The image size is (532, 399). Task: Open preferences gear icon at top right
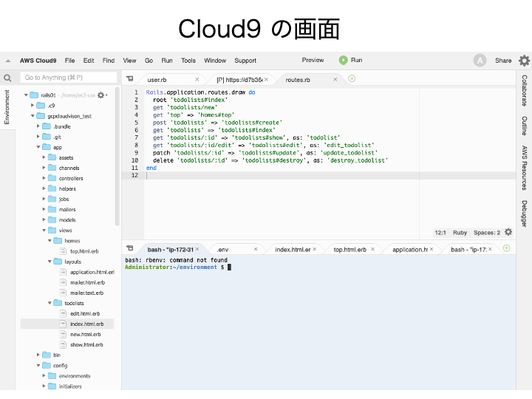[x=524, y=61]
